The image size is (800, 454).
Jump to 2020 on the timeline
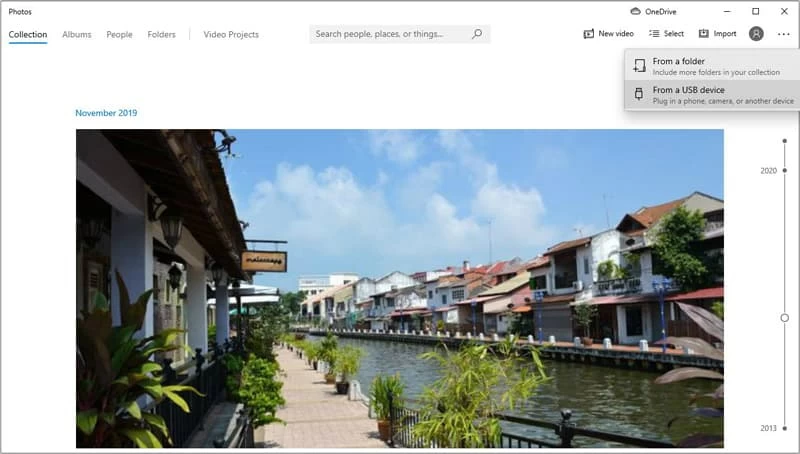coord(769,171)
